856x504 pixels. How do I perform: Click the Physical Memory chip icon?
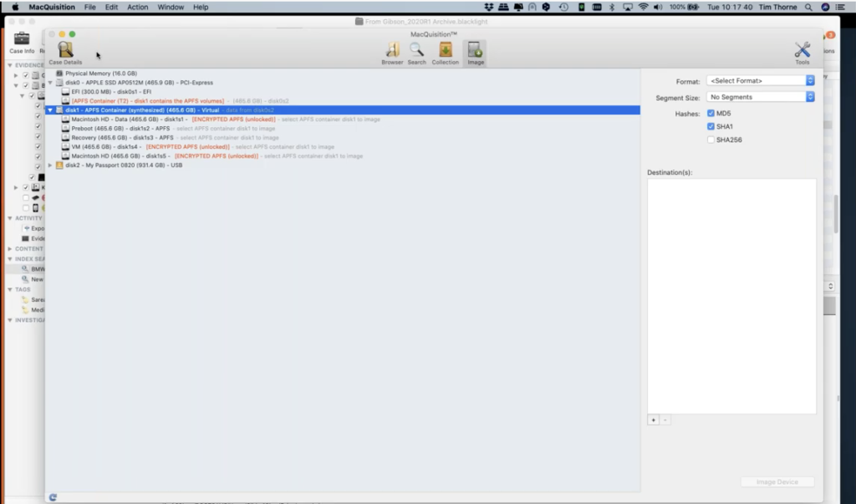click(x=59, y=74)
